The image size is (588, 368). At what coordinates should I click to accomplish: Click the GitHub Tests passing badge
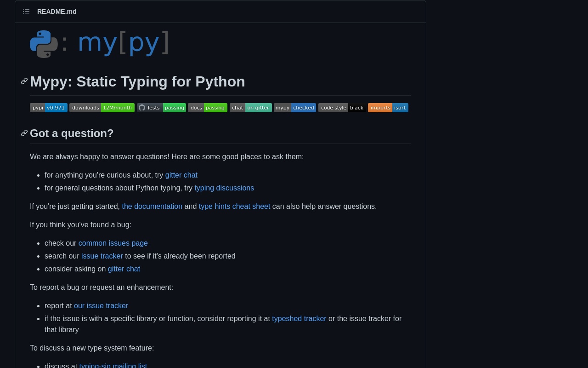pyautogui.click(x=161, y=108)
